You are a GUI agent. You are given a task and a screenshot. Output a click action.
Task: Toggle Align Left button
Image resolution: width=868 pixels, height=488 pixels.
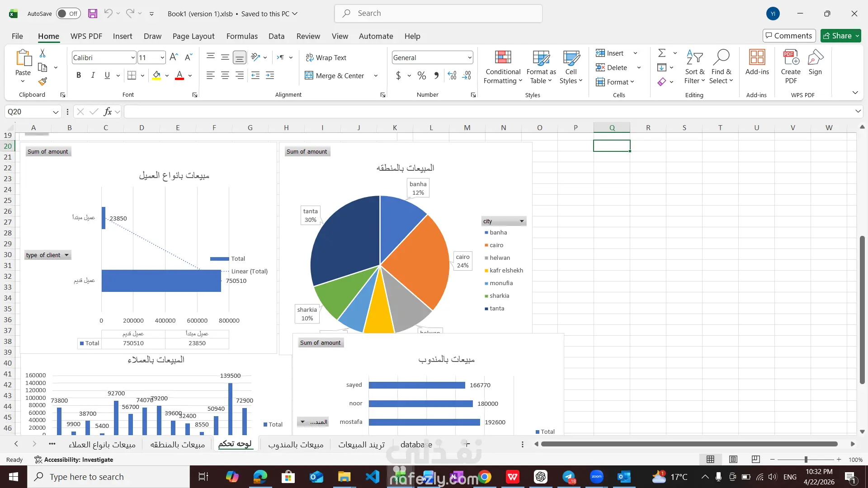pos(211,75)
